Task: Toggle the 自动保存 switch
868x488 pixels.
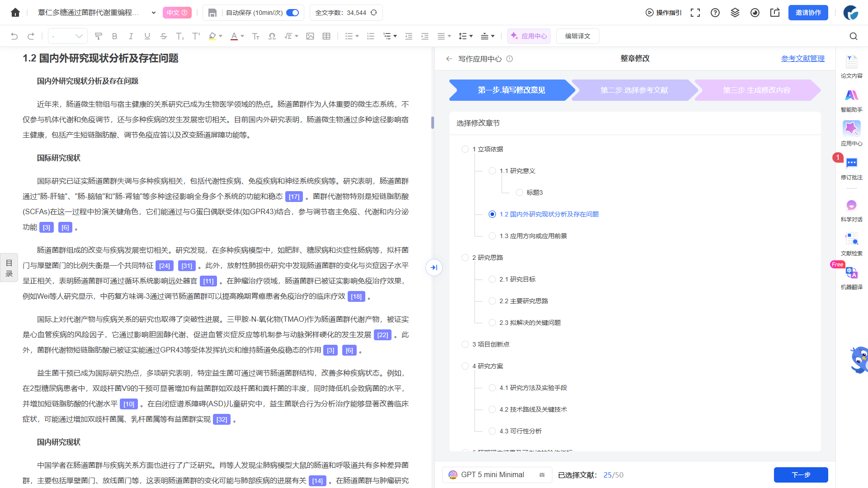Action: click(292, 13)
